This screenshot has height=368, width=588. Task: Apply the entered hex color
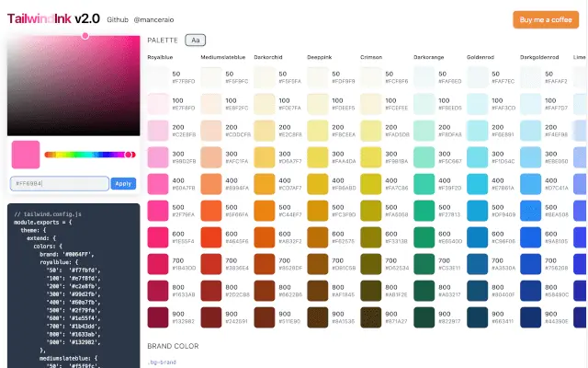(x=123, y=184)
